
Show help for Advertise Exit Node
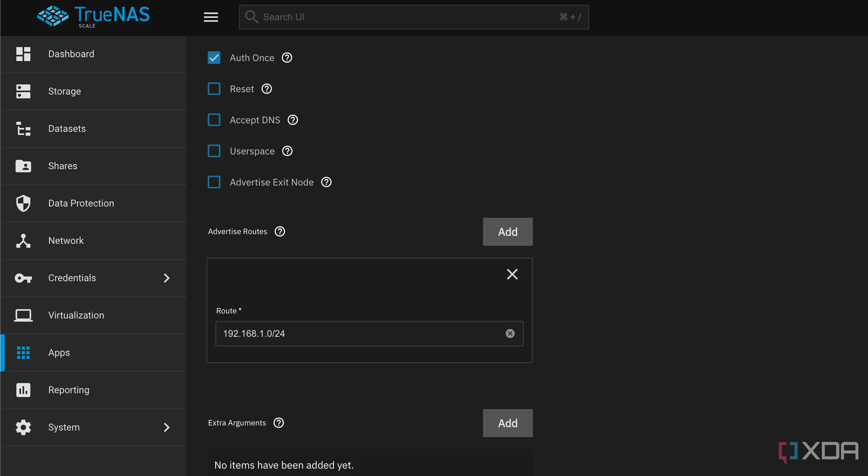(326, 182)
